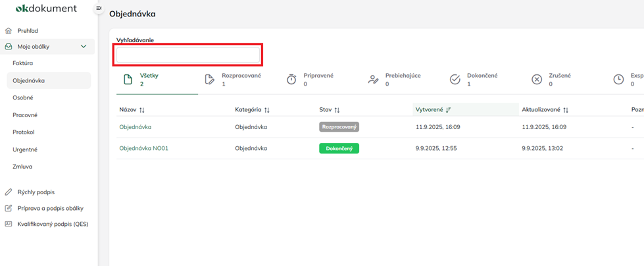Click the Zrušené circled X icon
The image size is (644, 266).
(x=537, y=80)
